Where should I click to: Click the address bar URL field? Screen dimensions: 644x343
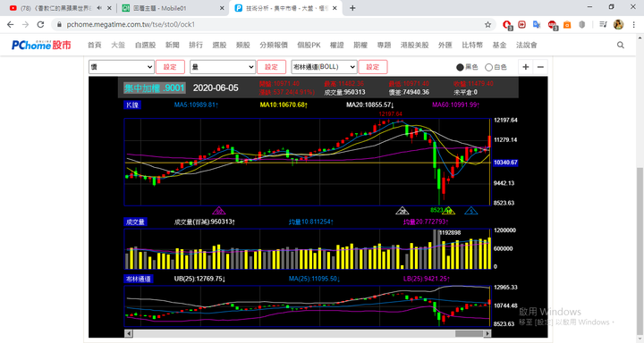(271, 25)
